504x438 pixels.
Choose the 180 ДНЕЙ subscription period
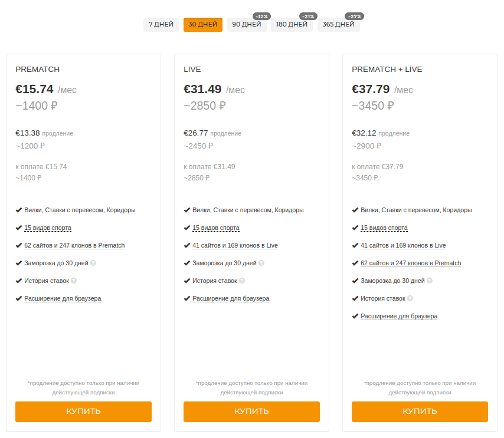click(x=292, y=25)
